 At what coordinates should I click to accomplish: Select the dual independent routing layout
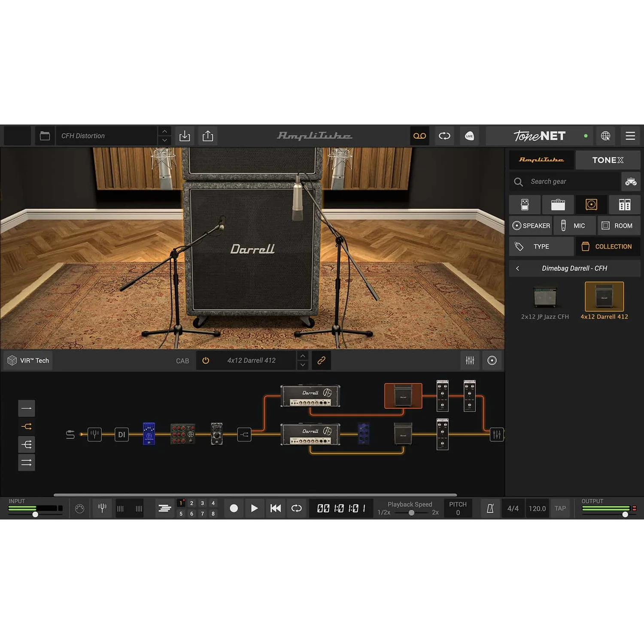pyautogui.click(x=27, y=462)
